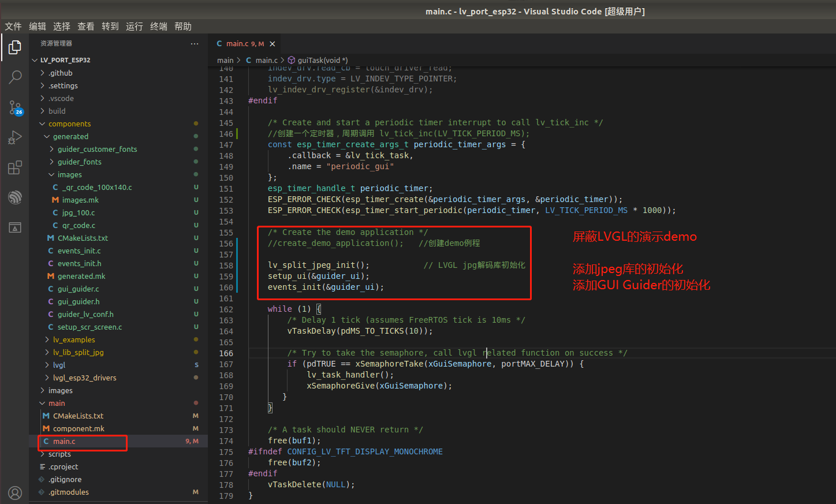
Task: Switch focus to the main.c editor tab
Action: 242,43
